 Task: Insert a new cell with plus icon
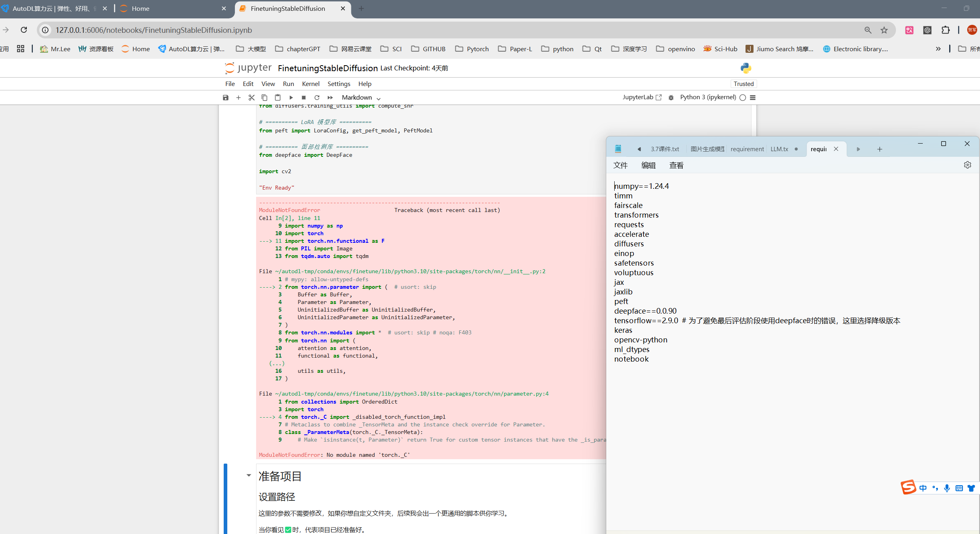pos(238,98)
